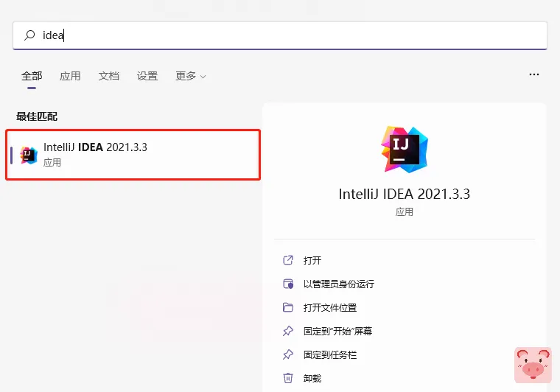The image size is (560, 392).
Task: Open IntelliJ IDEA 2021.3.3 best match result
Action: coord(133,155)
